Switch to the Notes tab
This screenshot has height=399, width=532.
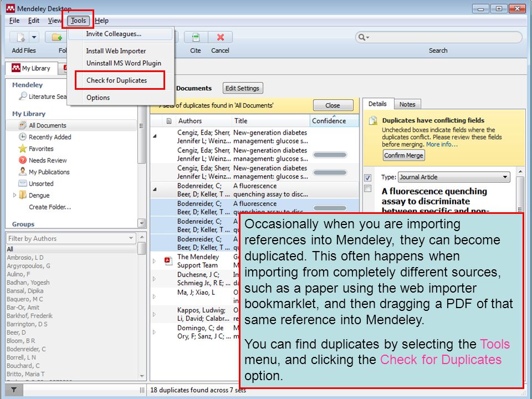[407, 104]
